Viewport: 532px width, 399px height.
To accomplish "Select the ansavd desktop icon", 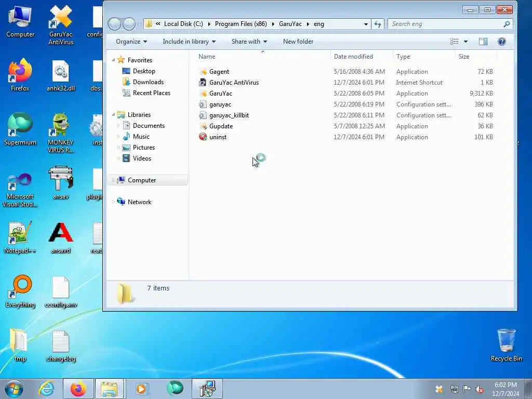I will pos(61,237).
